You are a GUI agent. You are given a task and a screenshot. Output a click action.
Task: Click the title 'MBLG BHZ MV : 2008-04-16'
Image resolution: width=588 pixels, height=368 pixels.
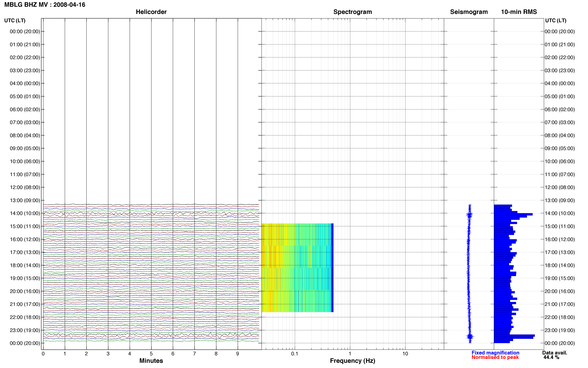click(x=45, y=5)
